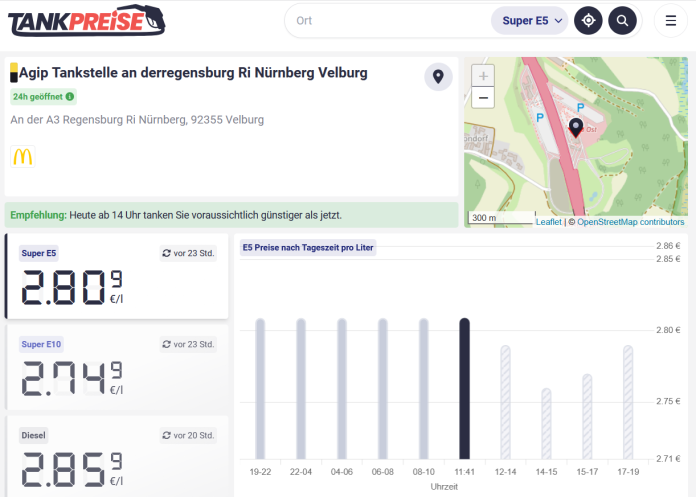Click refresh icon on Super E10 card
This screenshot has height=497, width=696.
click(166, 344)
